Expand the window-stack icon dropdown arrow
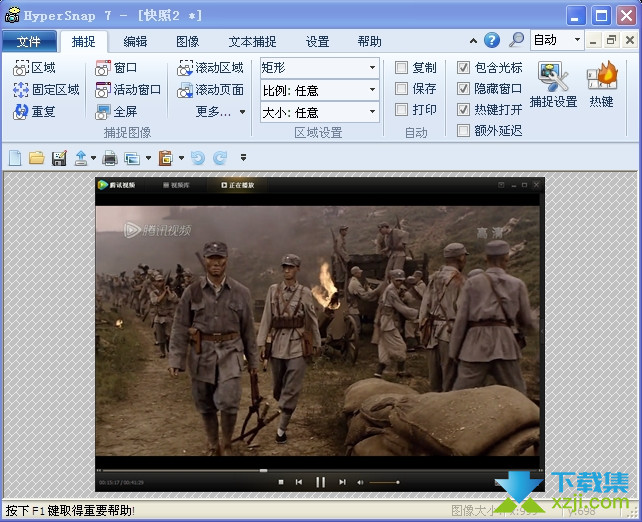The image size is (642, 522). [x=148, y=158]
